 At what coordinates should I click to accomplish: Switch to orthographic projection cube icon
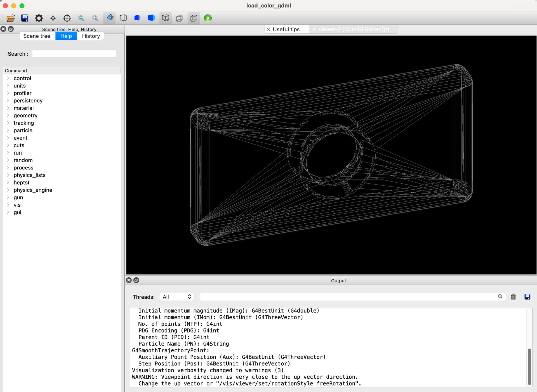[x=194, y=18]
